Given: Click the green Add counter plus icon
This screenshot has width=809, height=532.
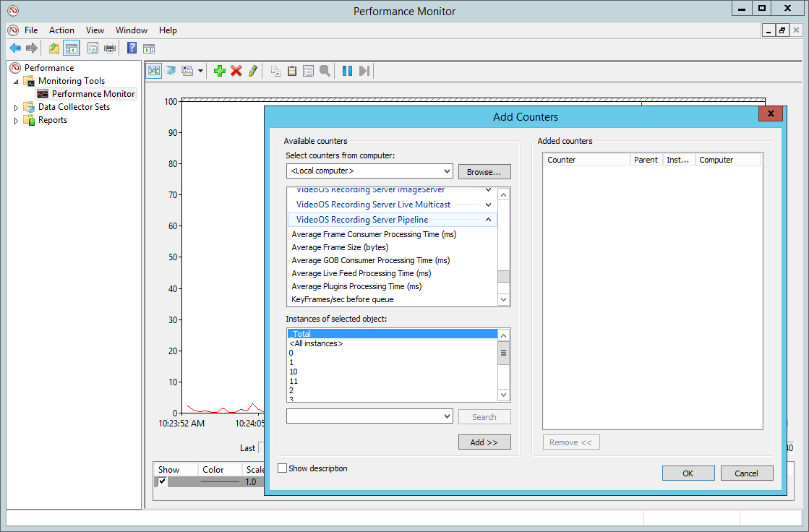Looking at the screenshot, I should click(220, 71).
